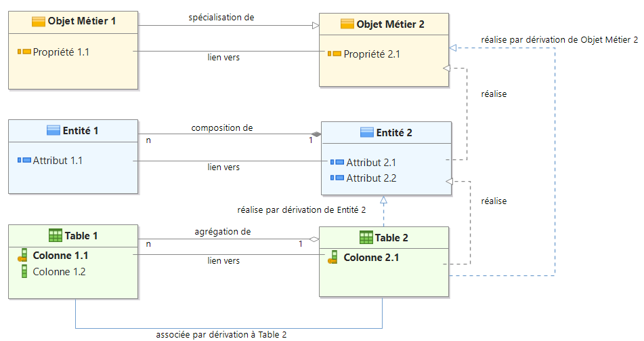Image resolution: width=644 pixels, height=341 pixels.
Task: Click the Colonne 1.1 key column icon
Action: pyautogui.click(x=24, y=256)
